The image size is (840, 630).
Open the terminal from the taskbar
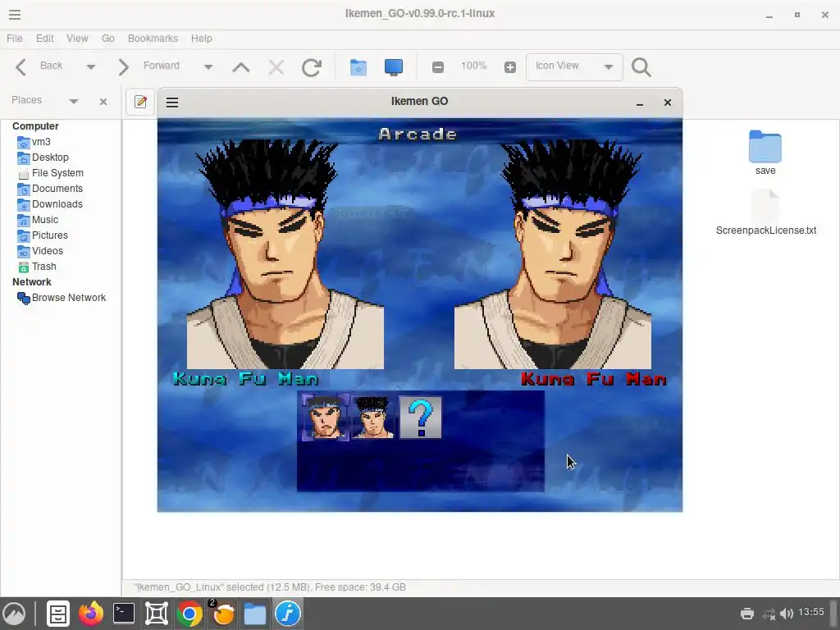[124, 614]
